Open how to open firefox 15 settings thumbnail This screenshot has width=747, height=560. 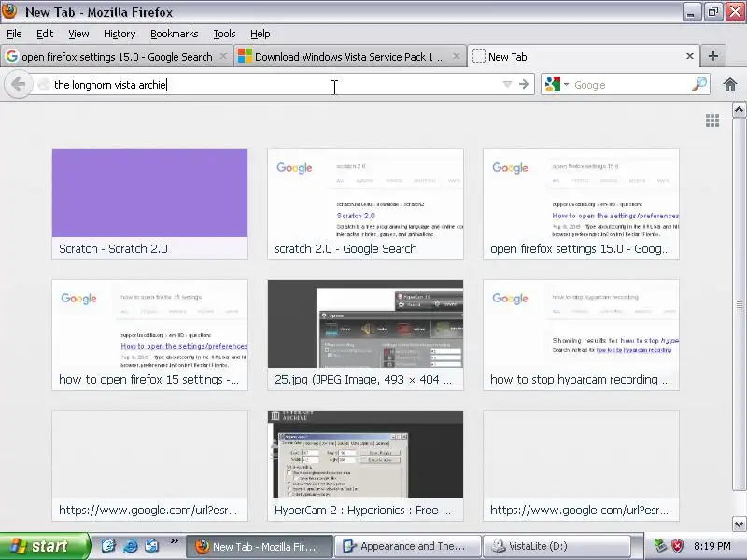point(149,335)
